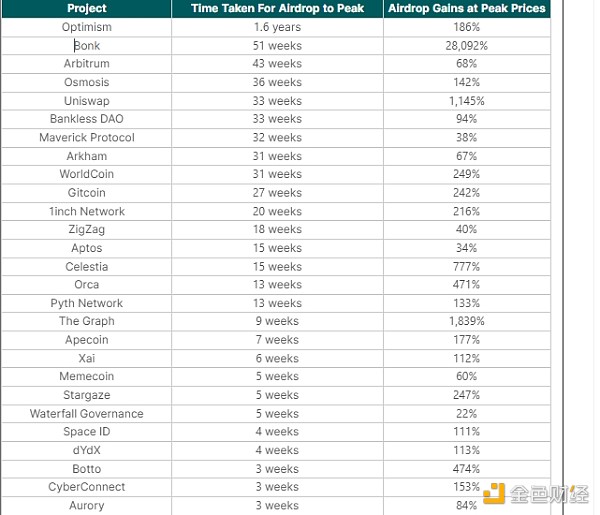Screen dimensions: 600x515
Task: Select the 28,092% gains cell
Action: coord(466,46)
